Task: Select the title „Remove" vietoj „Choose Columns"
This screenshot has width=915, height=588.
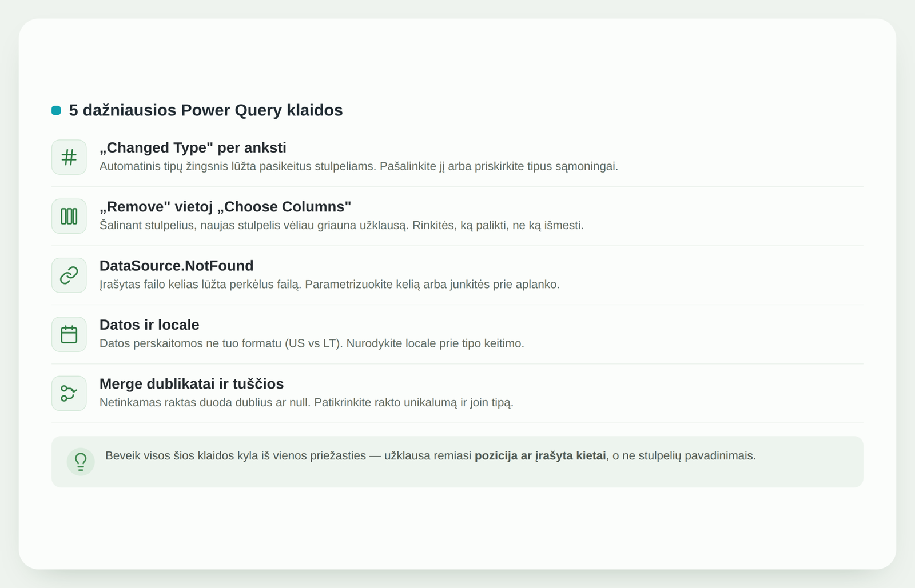Action: click(x=225, y=206)
